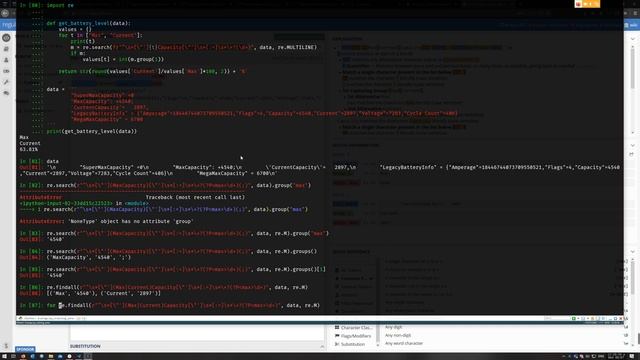Viewport: 640px width, 360px height.
Task: Open the Windows Start button
Action: click(4, 356)
